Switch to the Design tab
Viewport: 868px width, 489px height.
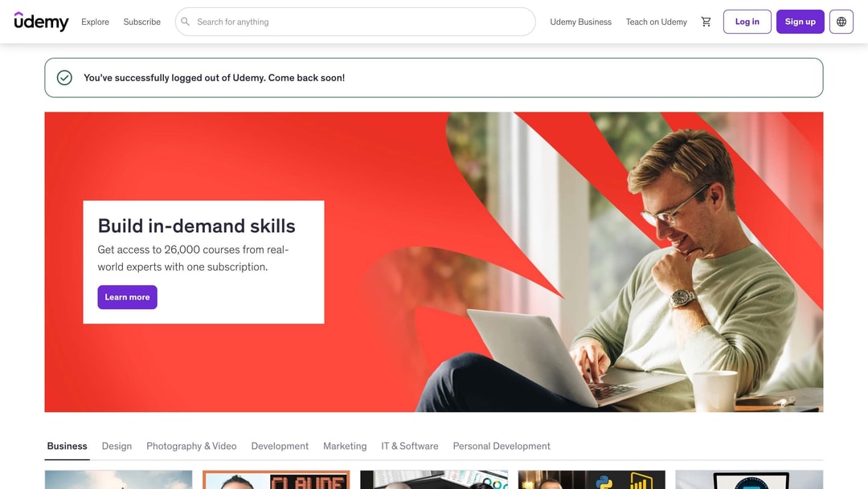(x=117, y=446)
